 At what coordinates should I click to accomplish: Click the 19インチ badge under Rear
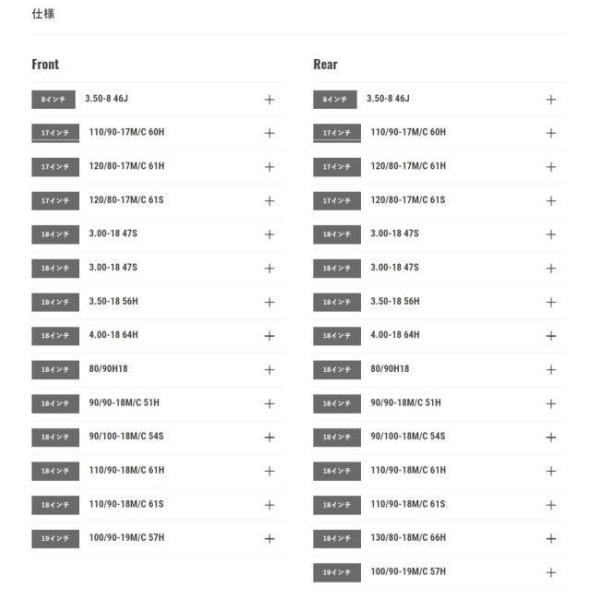[x=337, y=573]
